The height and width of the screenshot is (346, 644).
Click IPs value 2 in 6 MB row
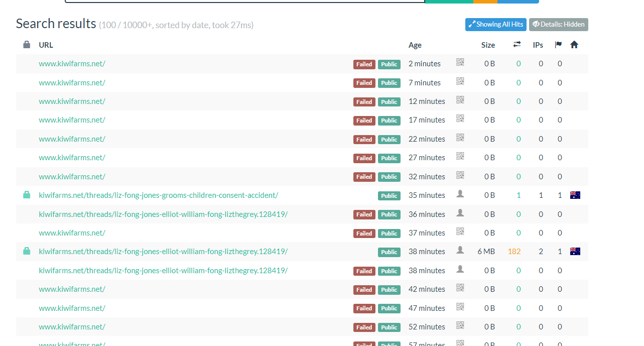click(541, 252)
